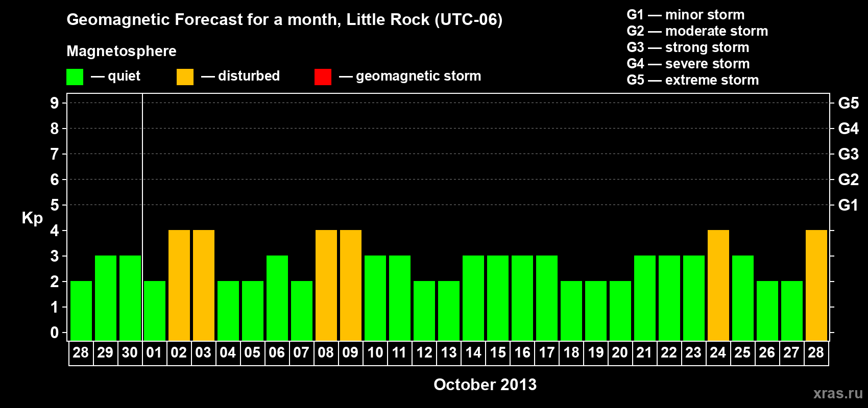Select the yellow bar for October 02
868x408 pixels.
[179, 286]
